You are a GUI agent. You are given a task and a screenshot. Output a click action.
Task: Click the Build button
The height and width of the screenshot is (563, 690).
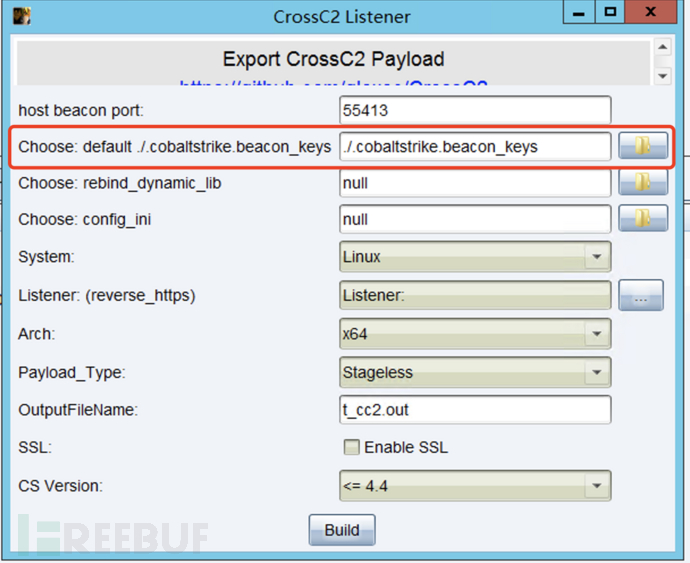[342, 530]
